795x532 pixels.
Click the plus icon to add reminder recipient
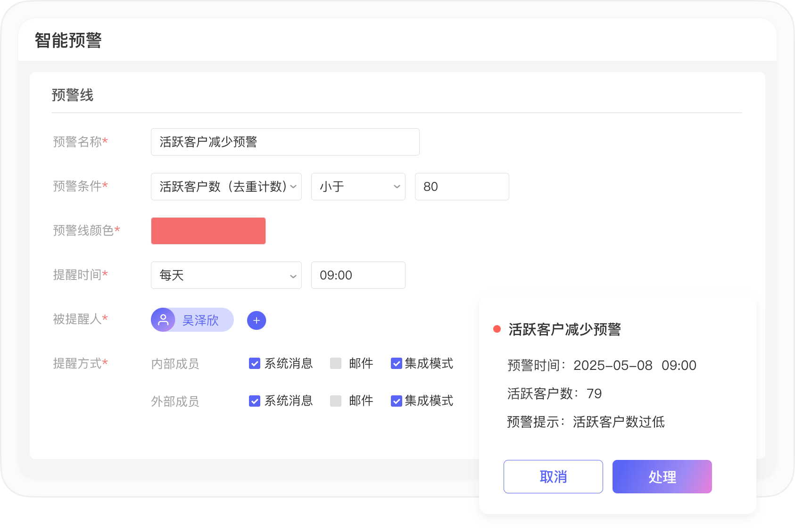tap(257, 320)
